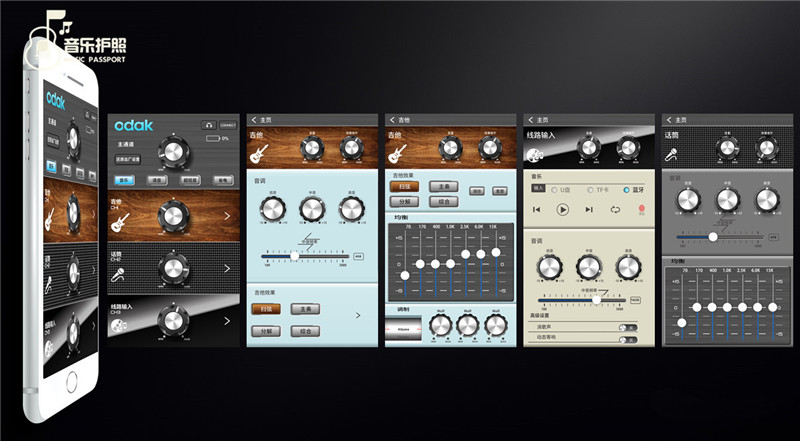
Task: Select 综合 effect on guitar equalizer screen
Action: (443, 202)
